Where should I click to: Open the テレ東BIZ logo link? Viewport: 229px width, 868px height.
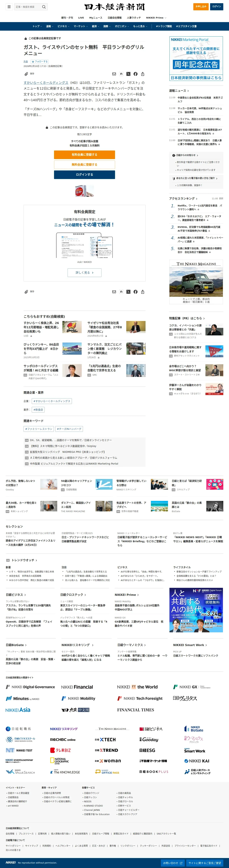(60, 750)
